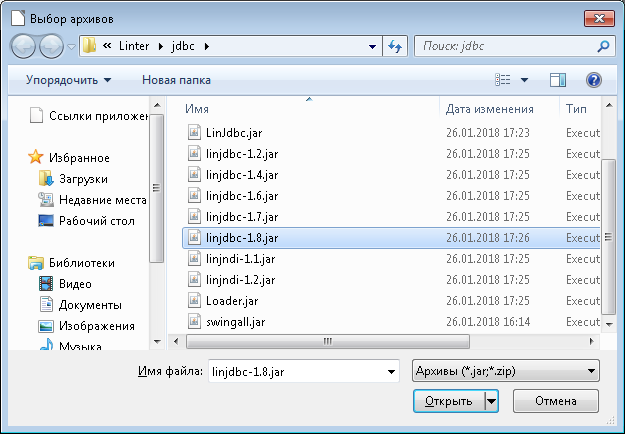Select the LinJdbc.jar file icon
The height and width of the screenshot is (434, 625).
point(195,132)
